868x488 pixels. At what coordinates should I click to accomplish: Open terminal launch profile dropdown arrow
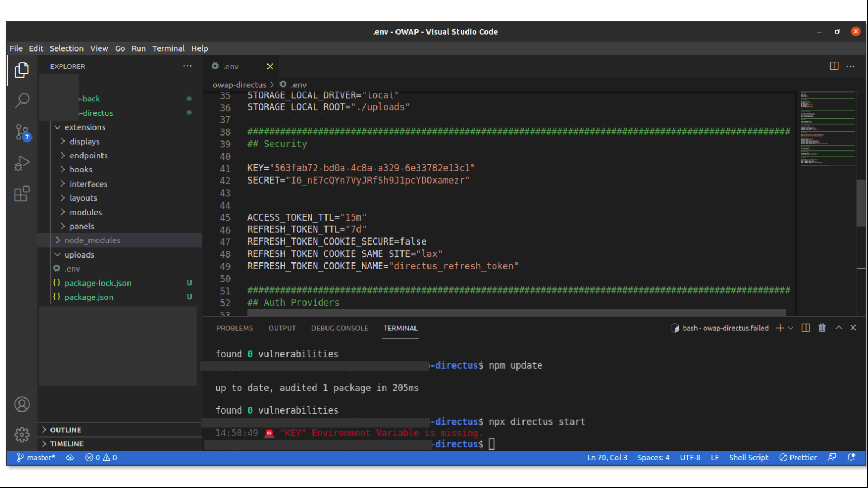[791, 328]
